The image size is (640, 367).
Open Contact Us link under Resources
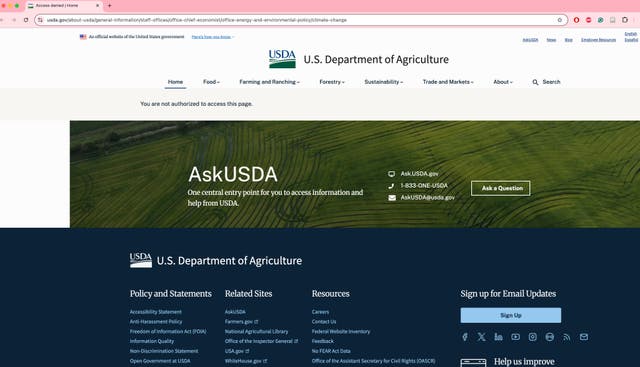pyautogui.click(x=324, y=322)
